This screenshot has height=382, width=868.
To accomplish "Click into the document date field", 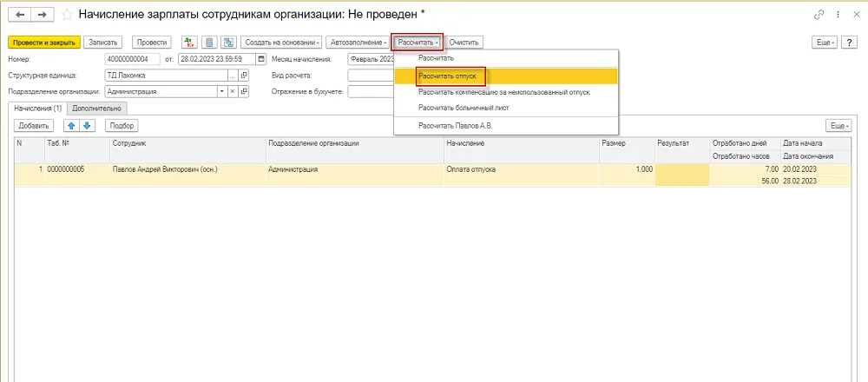I will [217, 59].
